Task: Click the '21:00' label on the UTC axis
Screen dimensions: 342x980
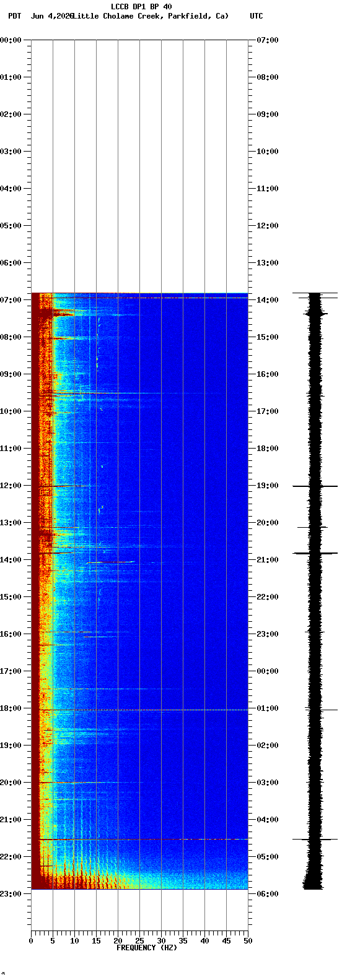Action: tap(268, 560)
